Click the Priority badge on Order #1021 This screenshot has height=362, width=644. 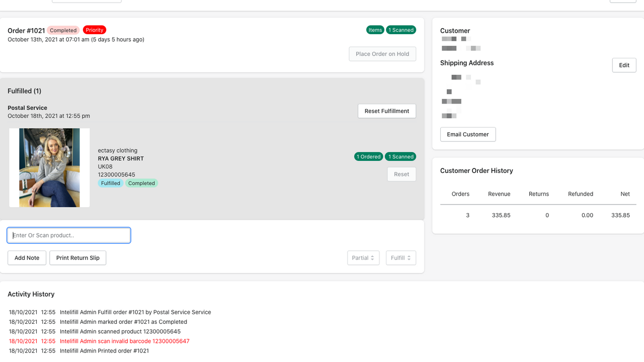(94, 30)
